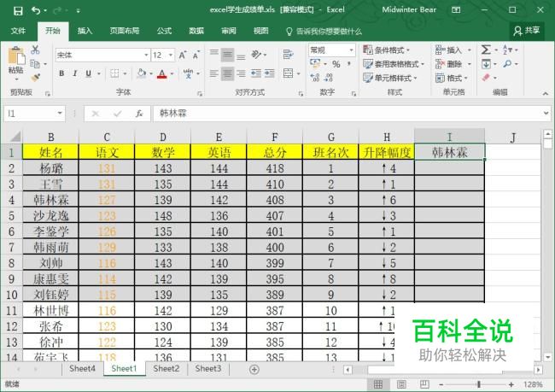Apply red font color
The image size is (555, 392).
[161, 73]
